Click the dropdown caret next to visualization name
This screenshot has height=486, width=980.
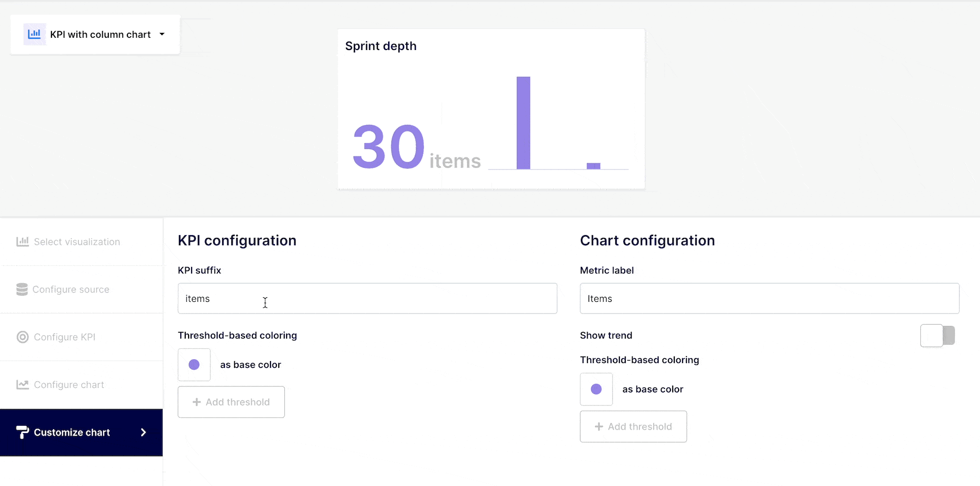click(162, 34)
